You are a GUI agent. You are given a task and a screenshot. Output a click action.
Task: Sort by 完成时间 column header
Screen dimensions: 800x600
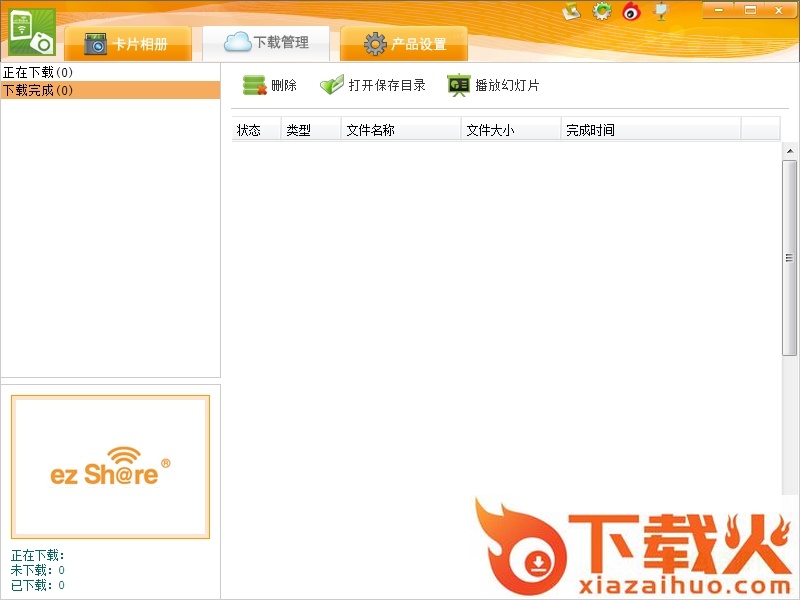(590, 130)
